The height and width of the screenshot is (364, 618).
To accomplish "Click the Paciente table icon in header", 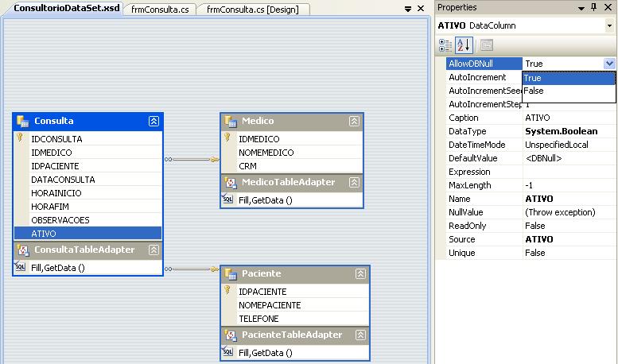I will pos(231,273).
